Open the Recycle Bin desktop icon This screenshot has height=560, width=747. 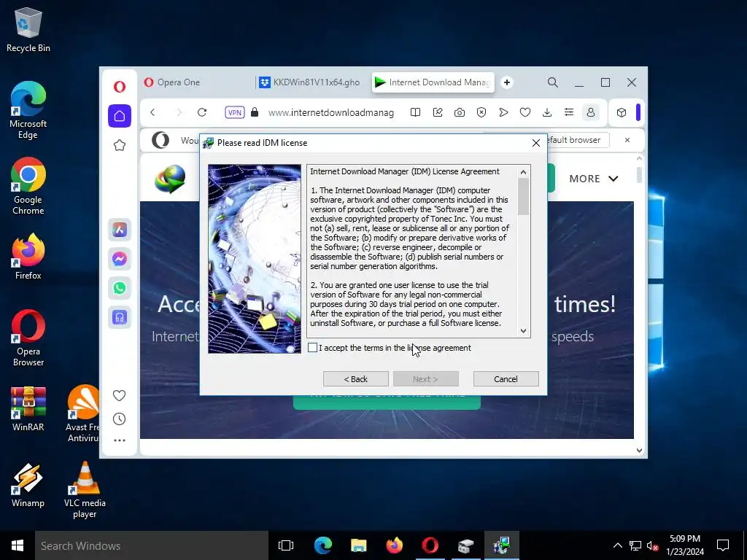(28, 29)
